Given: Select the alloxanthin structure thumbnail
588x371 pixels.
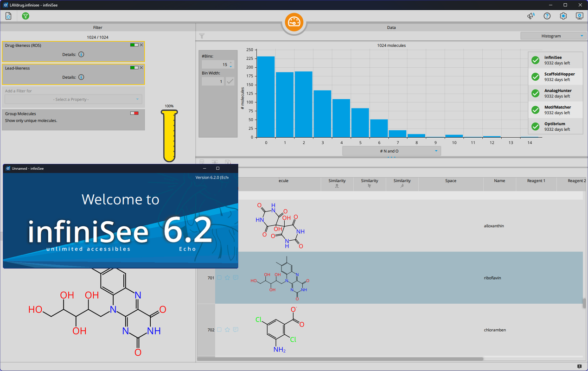Looking at the screenshot, I should [280, 226].
